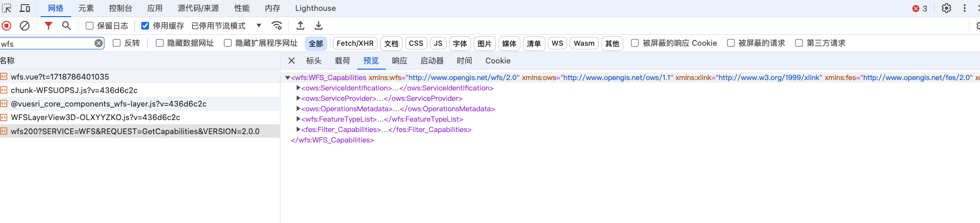This screenshot has height=223, width=980.
Task: Clear the network log
Action: (24, 25)
